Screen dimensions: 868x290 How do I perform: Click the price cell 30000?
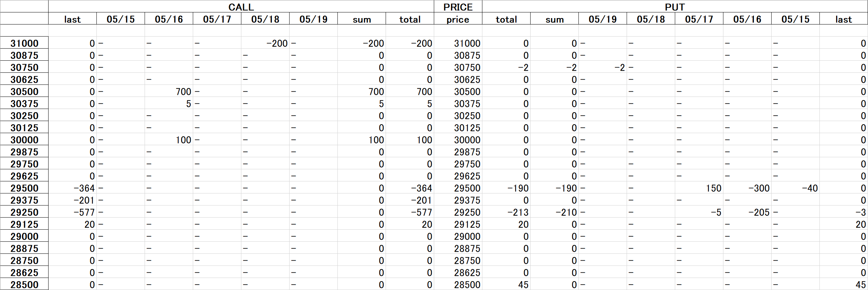click(458, 139)
